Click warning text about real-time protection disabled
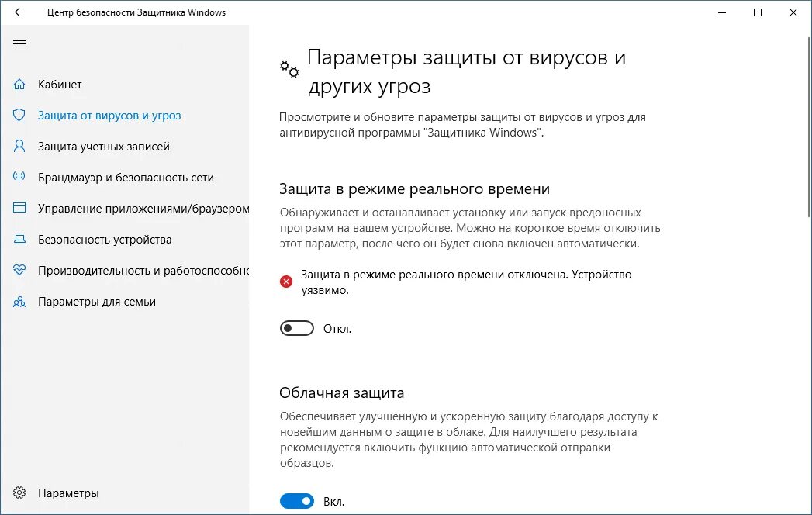The width and height of the screenshot is (812, 515). click(x=466, y=282)
